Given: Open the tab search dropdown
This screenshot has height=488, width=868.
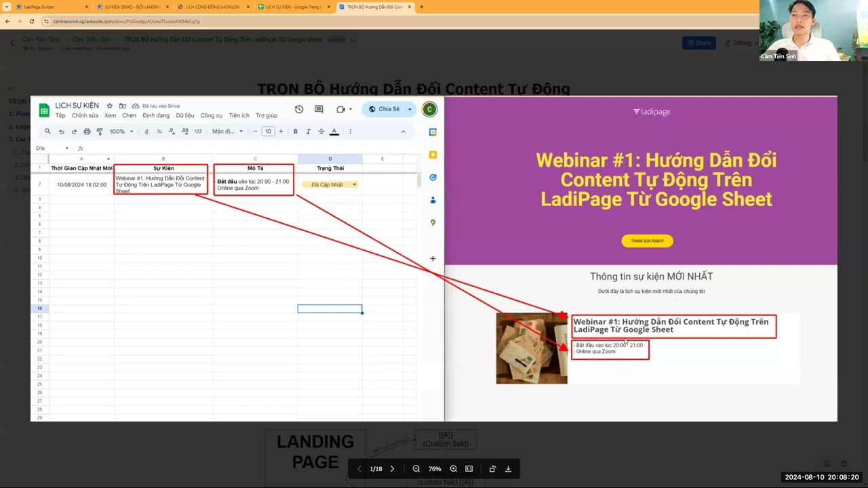Looking at the screenshot, I should tap(7, 7).
